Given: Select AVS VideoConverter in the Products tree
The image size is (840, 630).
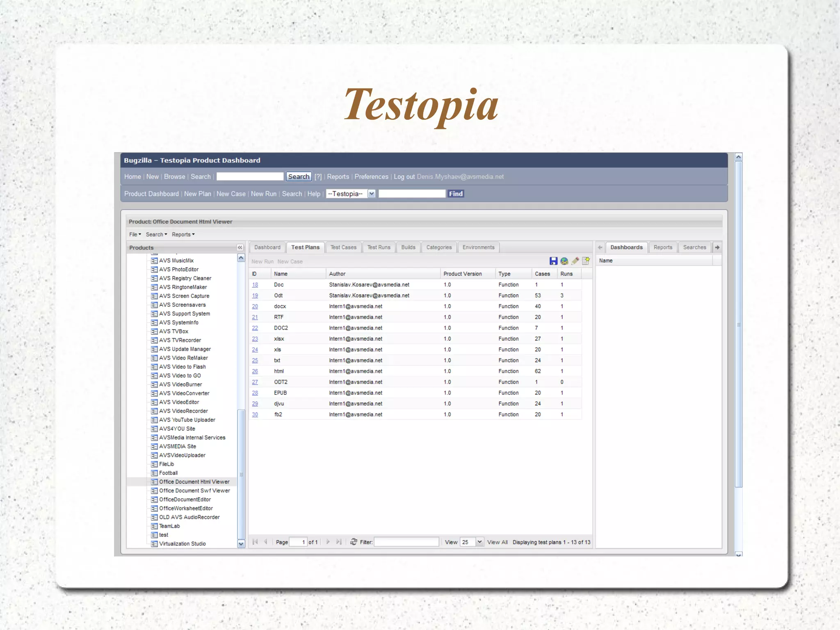Looking at the screenshot, I should point(184,393).
